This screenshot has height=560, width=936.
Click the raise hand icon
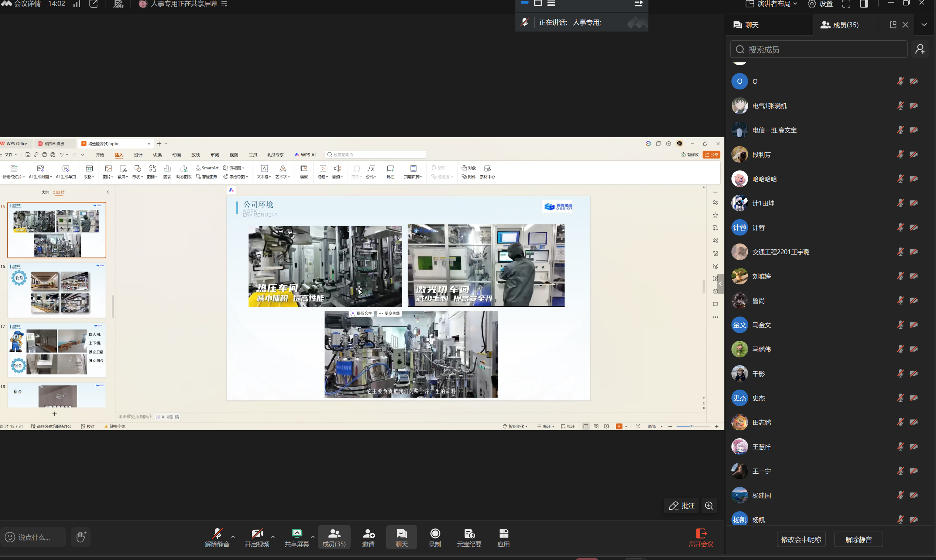tap(81, 537)
